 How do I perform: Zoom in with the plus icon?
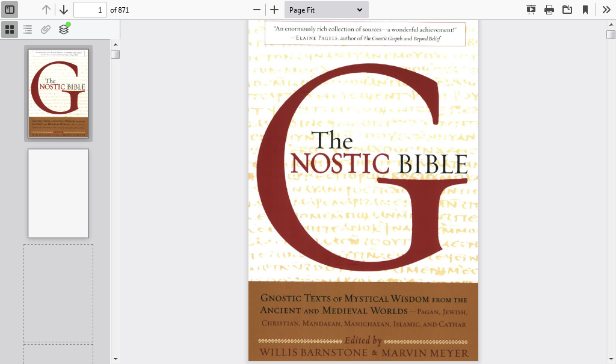point(274,10)
